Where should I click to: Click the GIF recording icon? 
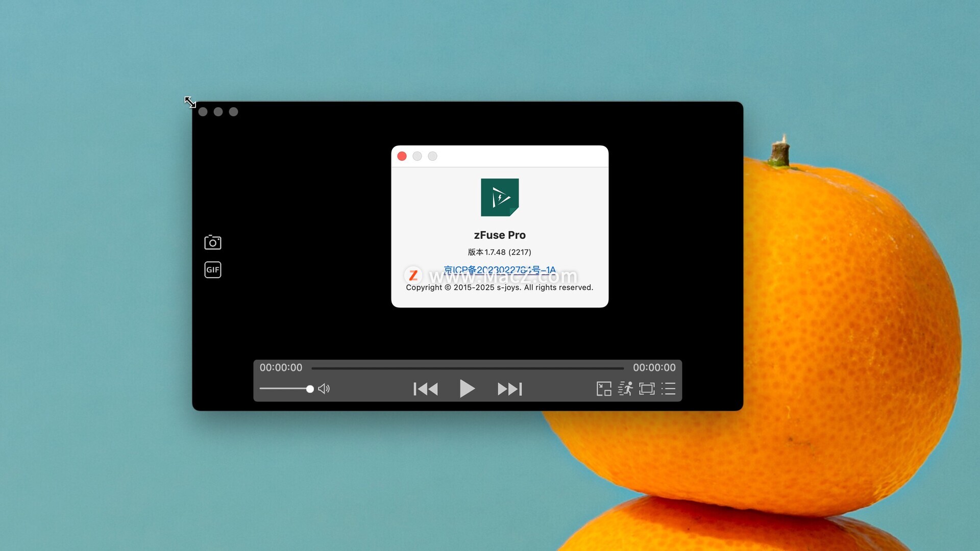coord(212,269)
